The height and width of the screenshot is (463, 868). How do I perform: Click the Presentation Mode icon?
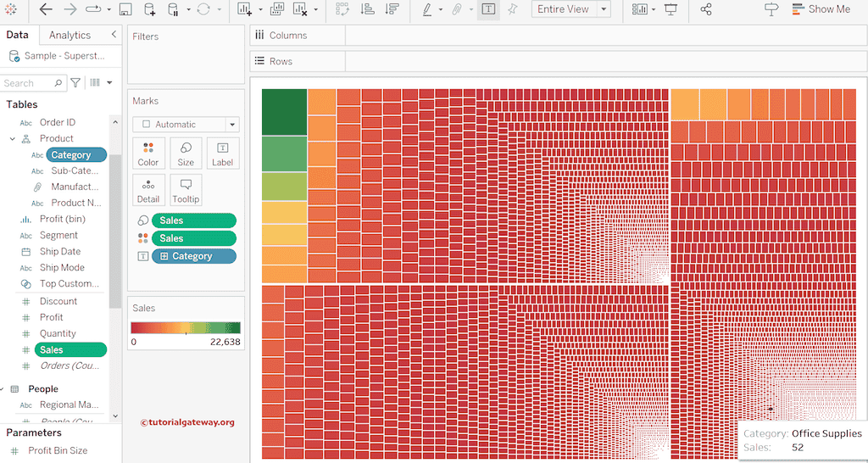(671, 9)
